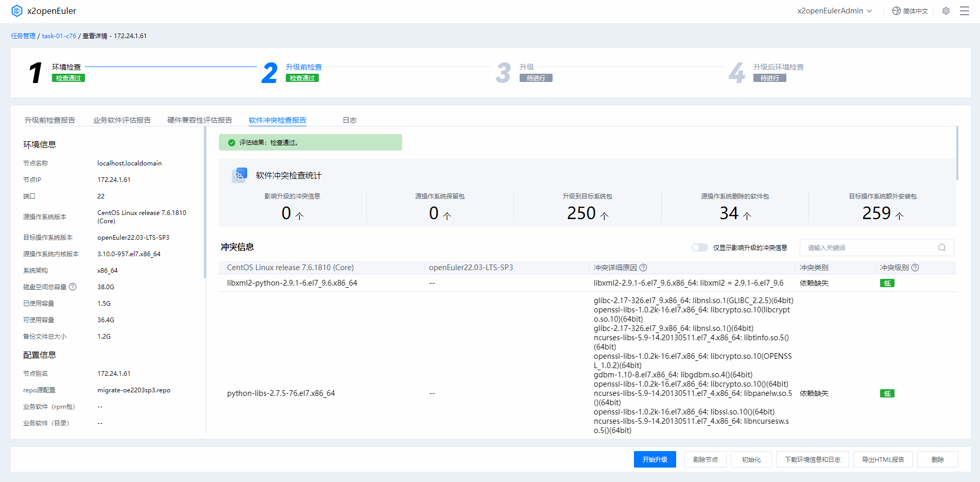Open task-01-c76 breadcrumb link
Screen dimensions: 980x482
pos(59,36)
